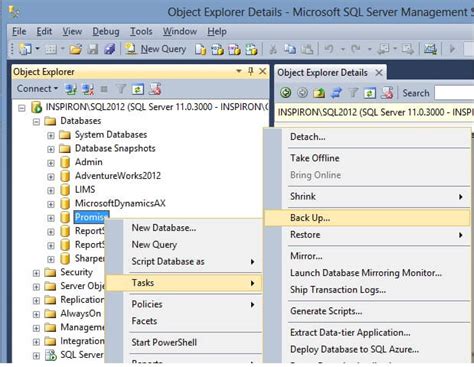Open the Tools menu

[x=141, y=31]
